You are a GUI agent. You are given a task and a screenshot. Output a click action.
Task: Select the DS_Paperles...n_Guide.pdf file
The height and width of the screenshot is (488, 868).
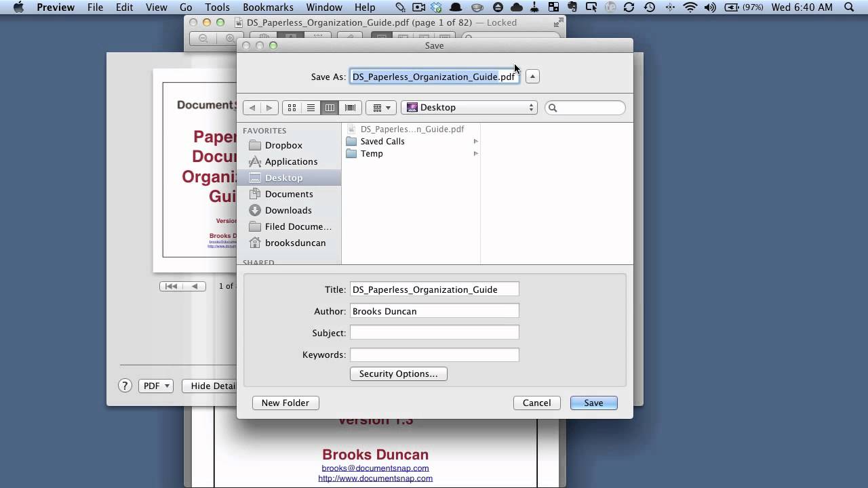pos(412,129)
